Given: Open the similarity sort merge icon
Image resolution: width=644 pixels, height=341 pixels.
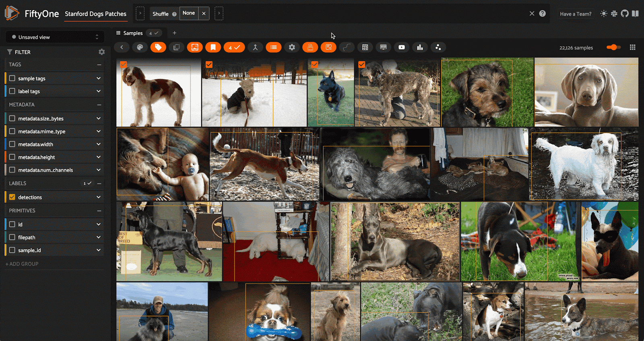Looking at the screenshot, I should (255, 47).
